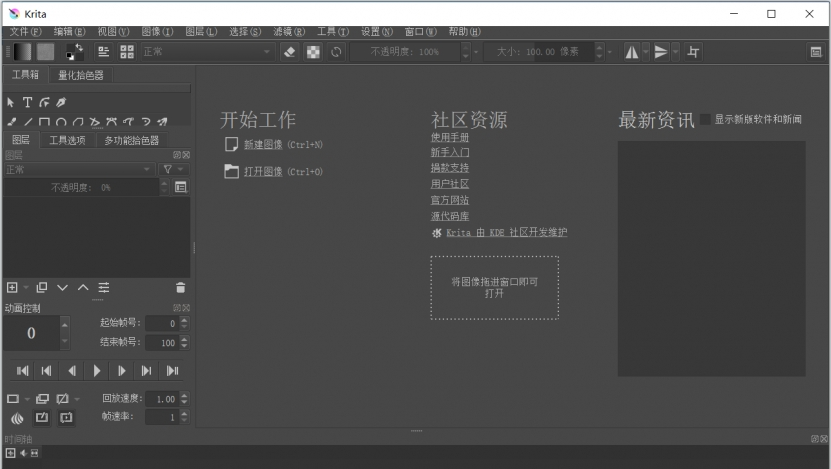Toggle drop frames button in animation panel

click(66, 418)
